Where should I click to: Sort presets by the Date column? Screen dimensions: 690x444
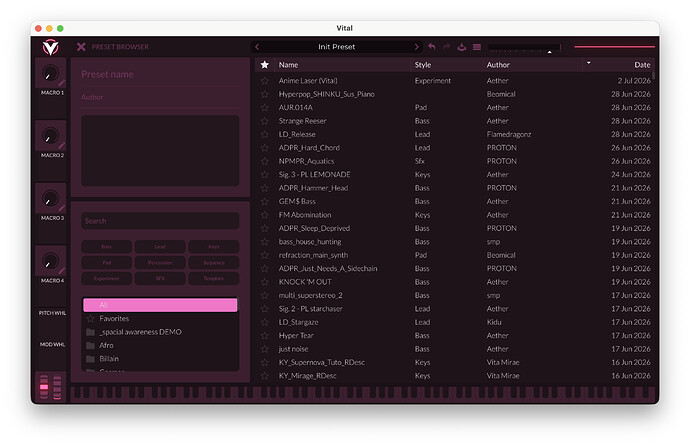pyautogui.click(x=642, y=65)
